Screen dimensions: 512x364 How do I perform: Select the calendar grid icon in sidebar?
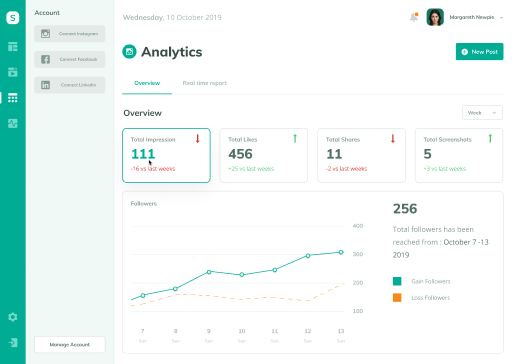[13, 98]
